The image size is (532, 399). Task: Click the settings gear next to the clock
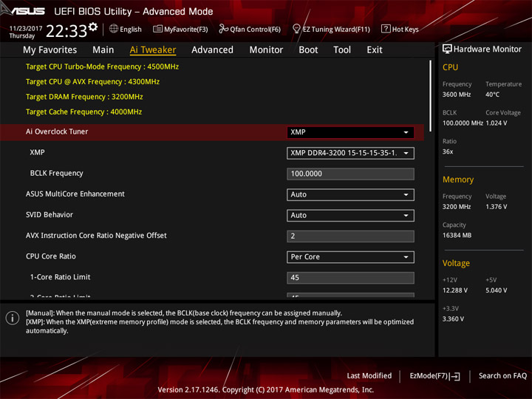(x=93, y=27)
